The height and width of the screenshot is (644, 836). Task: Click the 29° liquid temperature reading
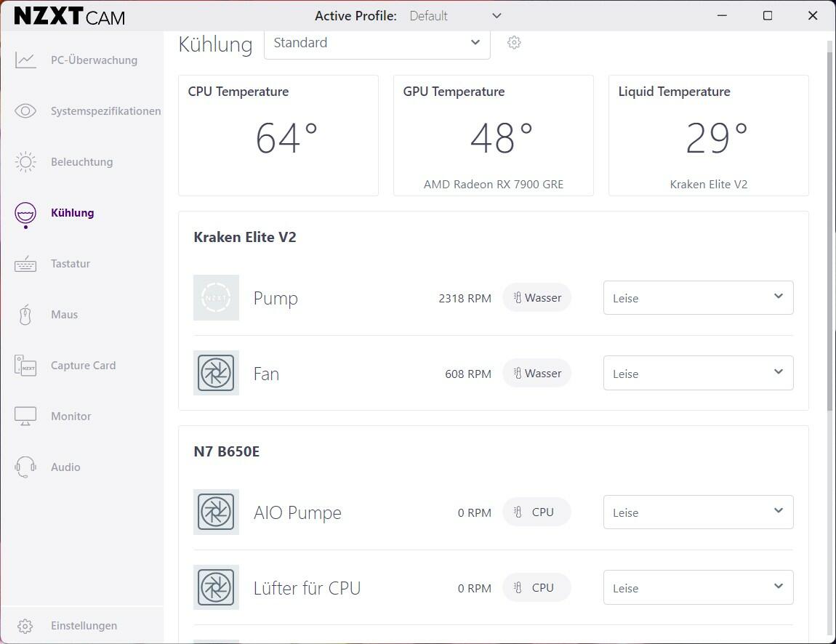pos(717,138)
